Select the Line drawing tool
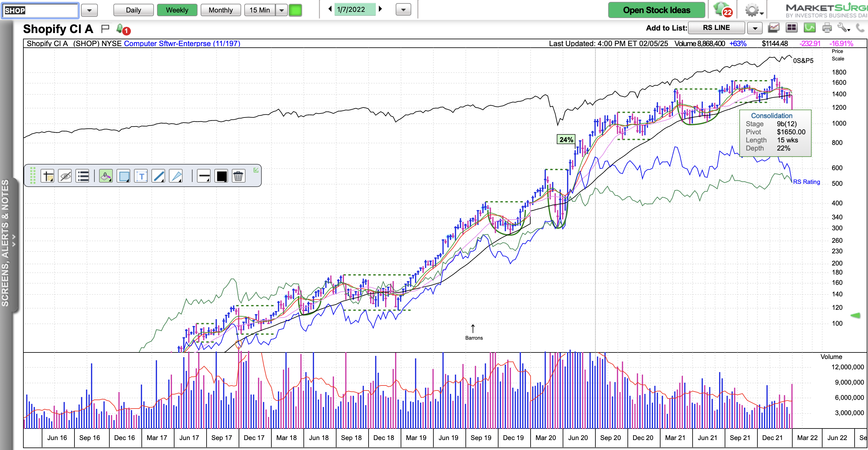Screen dimensions: 868x450 click(x=158, y=176)
